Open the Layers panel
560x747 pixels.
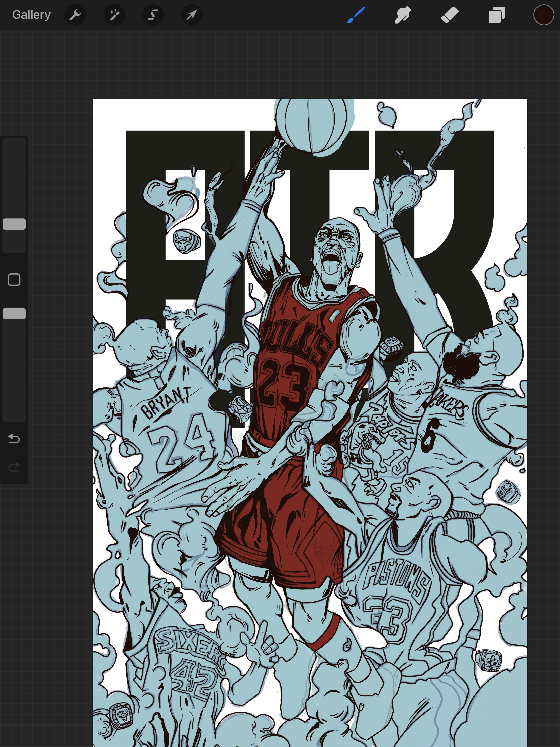497,15
